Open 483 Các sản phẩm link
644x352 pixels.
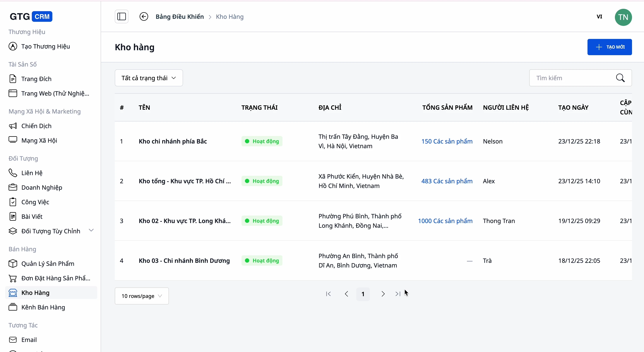447,181
